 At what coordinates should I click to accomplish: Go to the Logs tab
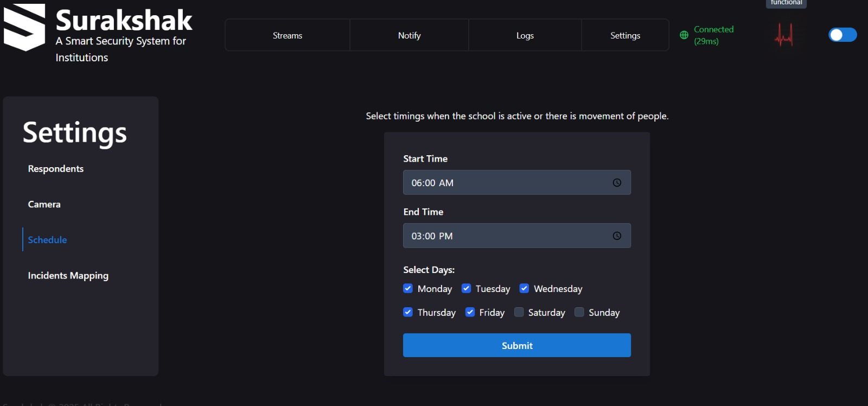(x=525, y=35)
